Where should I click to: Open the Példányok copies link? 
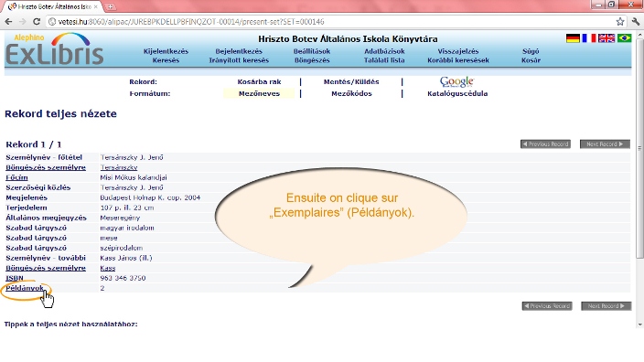[24, 288]
